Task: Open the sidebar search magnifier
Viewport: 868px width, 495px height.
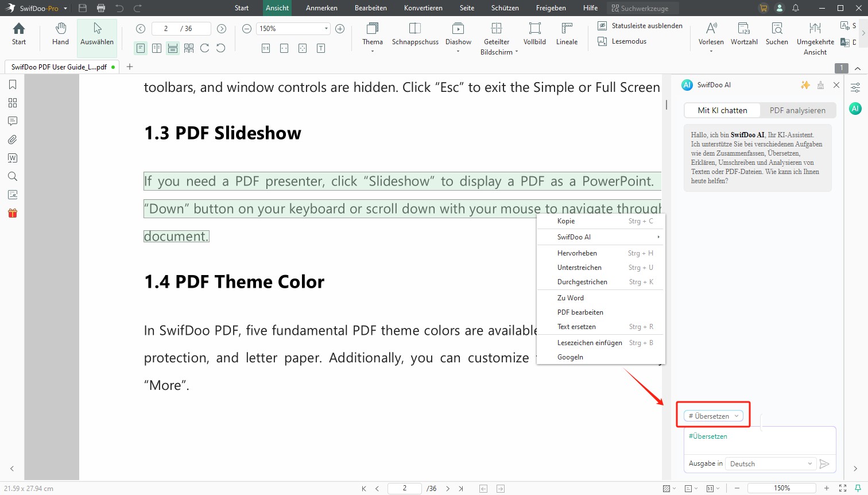Action: tap(13, 176)
